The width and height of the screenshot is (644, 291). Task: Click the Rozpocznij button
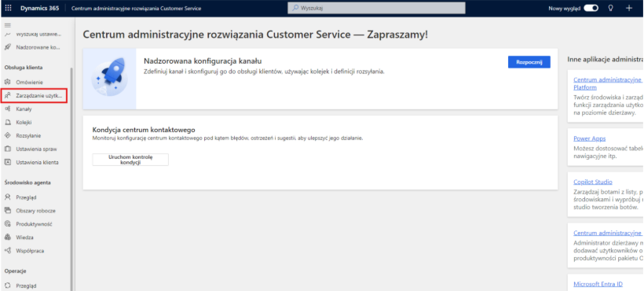(529, 62)
